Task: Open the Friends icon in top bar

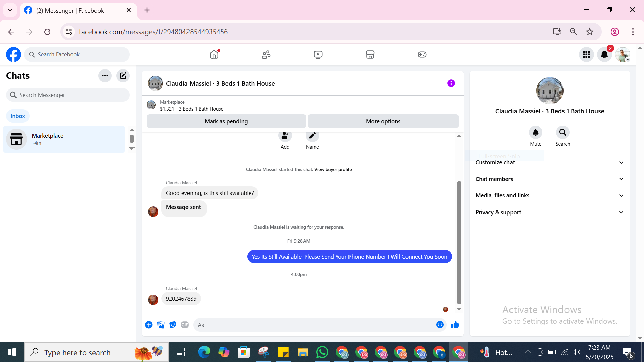Action: click(x=266, y=54)
